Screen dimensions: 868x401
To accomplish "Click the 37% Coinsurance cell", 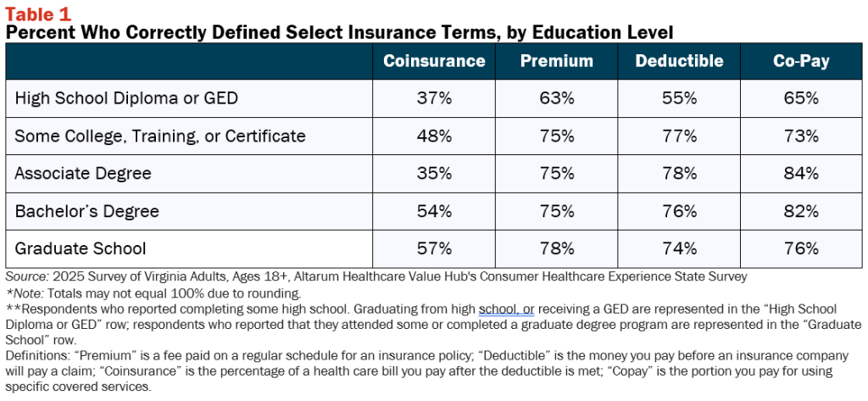I will pos(434,98).
